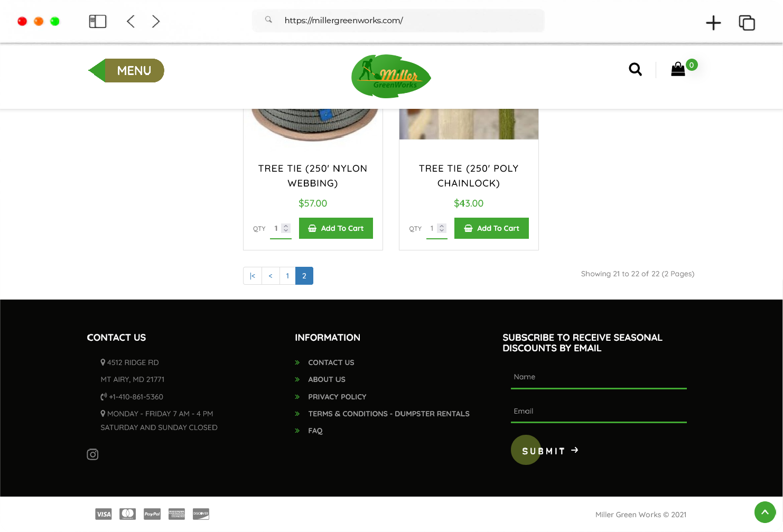The image size is (783, 532).
Task: Click the scroll-to-top arrow button
Action: click(765, 512)
